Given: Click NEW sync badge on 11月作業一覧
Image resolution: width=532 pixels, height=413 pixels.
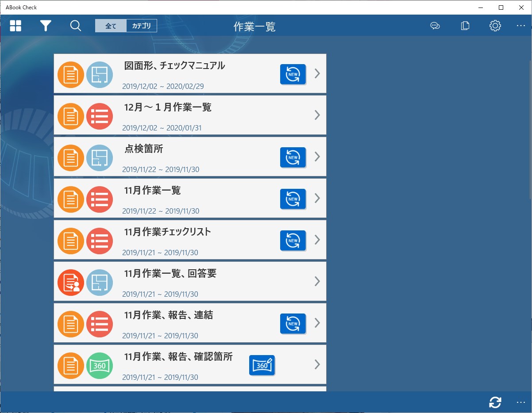Looking at the screenshot, I should [x=293, y=199].
